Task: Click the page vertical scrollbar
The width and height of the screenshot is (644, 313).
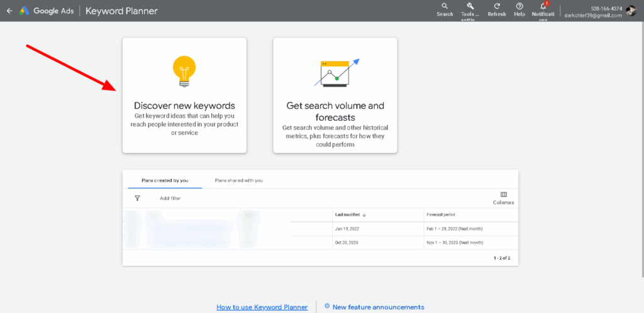Action: pos(642,150)
